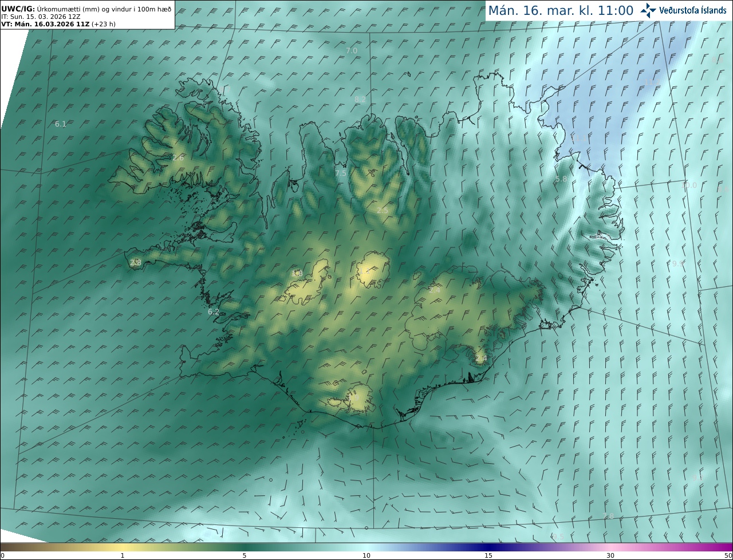Click the 1.8 value beside Langjökull glacier
This screenshot has height=560, width=733.
(297, 273)
